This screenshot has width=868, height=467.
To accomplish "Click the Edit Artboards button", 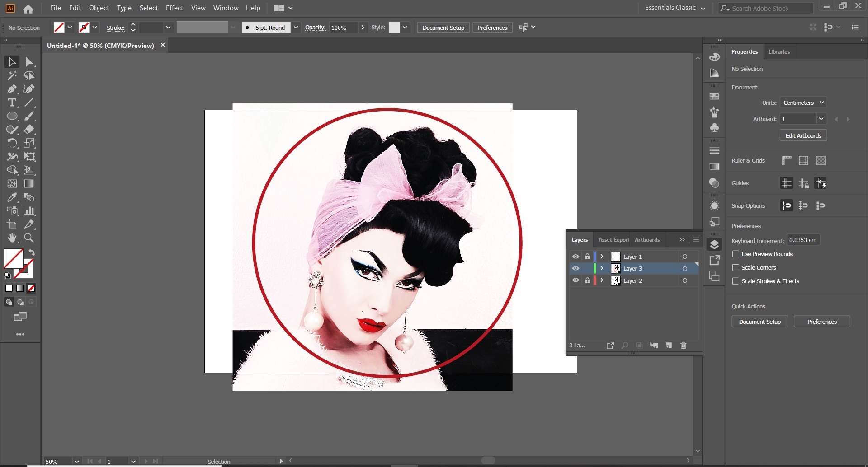I will [803, 135].
